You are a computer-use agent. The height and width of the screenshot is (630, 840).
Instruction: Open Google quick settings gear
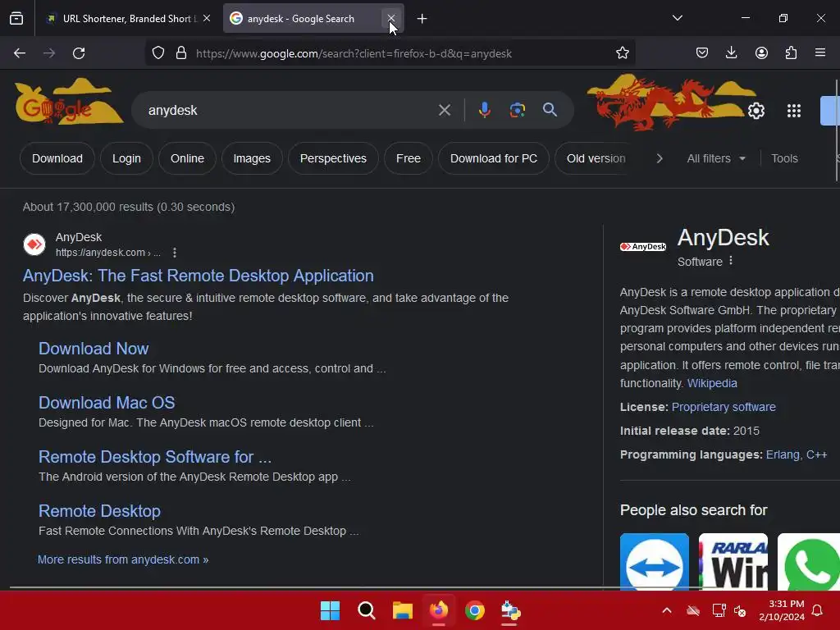click(x=756, y=111)
